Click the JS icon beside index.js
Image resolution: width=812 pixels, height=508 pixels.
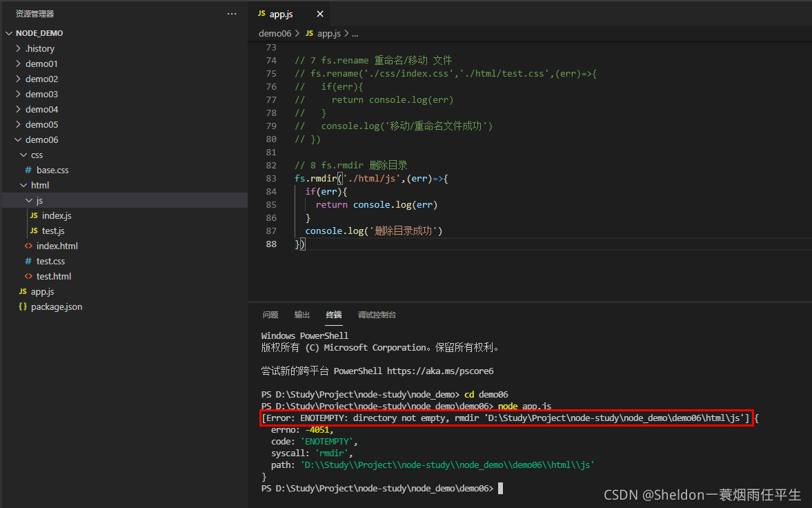click(34, 215)
